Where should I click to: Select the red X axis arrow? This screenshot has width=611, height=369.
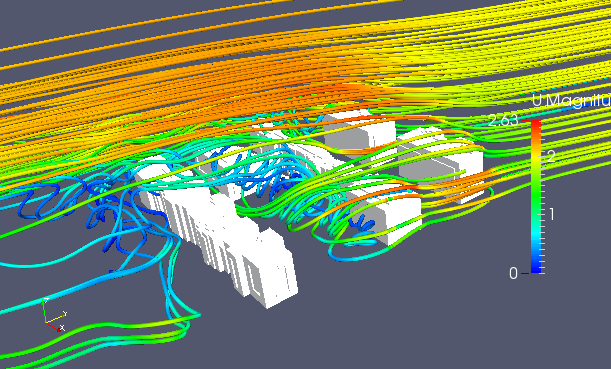click(x=54, y=326)
